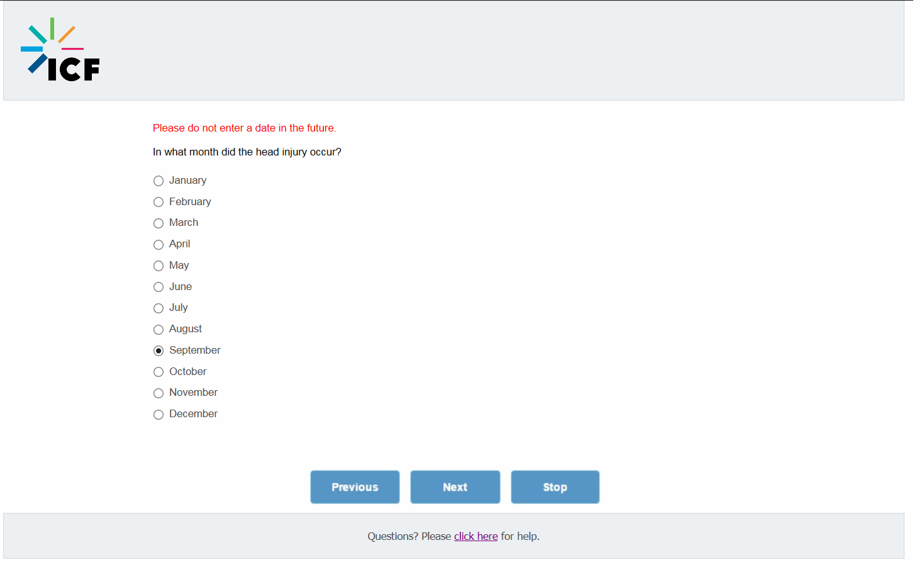Click the ICF logo

pos(60,50)
